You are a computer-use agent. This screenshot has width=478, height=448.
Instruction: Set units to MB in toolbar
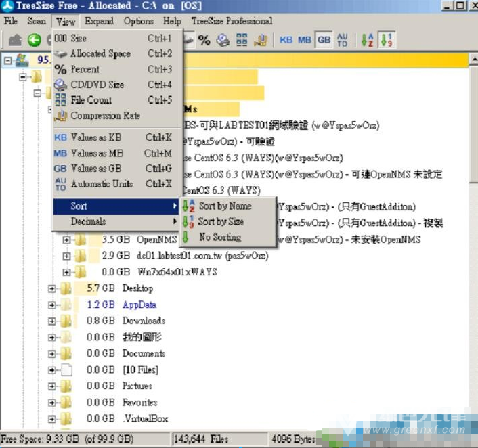point(304,40)
